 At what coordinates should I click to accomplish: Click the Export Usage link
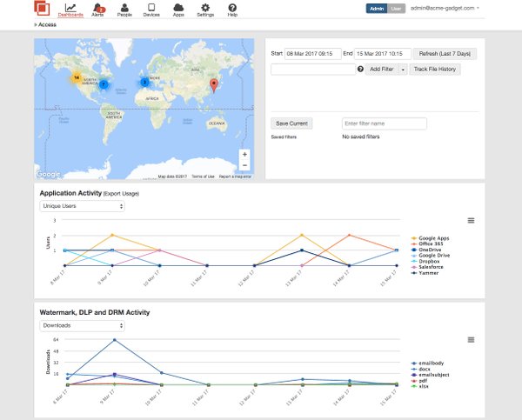tap(121, 194)
